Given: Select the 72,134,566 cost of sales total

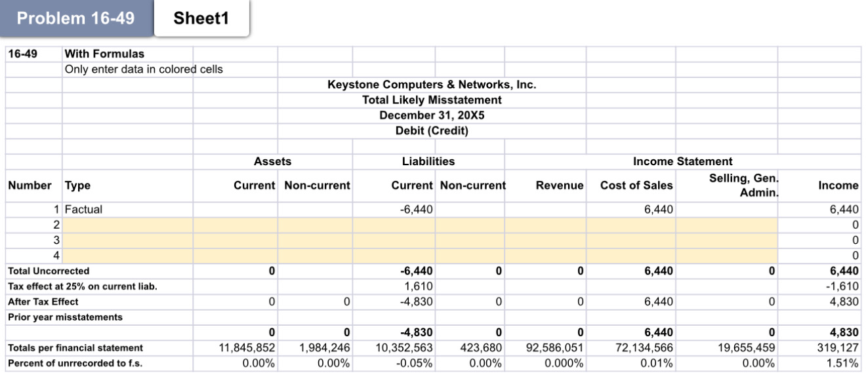Looking at the screenshot, I should click(631, 348).
